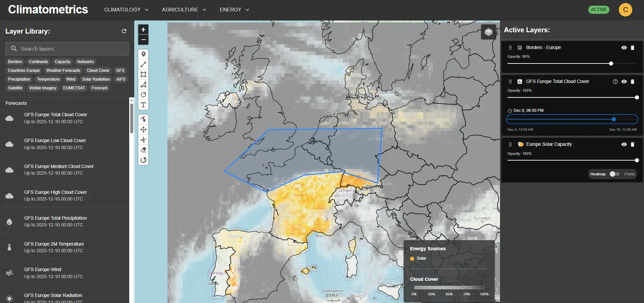Viewport: 644px width, 303px height.
Task: Expand the AGRICULTURE dropdown
Action: click(184, 9)
